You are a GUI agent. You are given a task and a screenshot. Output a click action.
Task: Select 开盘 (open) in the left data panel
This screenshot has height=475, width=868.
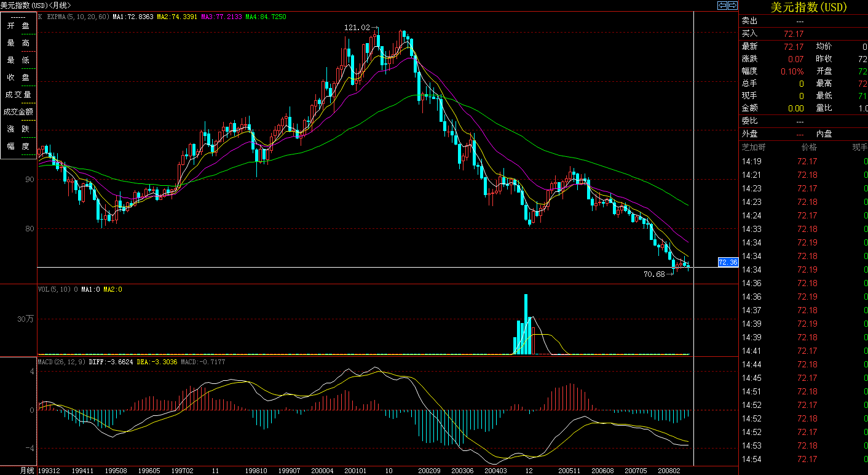click(18, 26)
